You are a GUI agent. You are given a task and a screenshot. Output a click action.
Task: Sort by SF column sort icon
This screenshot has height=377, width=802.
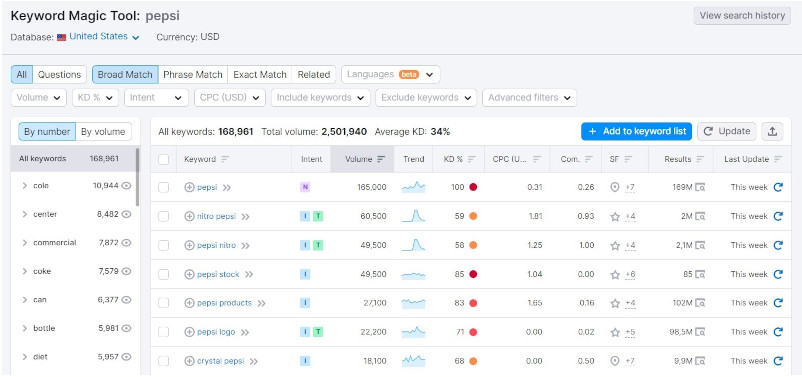(x=628, y=159)
